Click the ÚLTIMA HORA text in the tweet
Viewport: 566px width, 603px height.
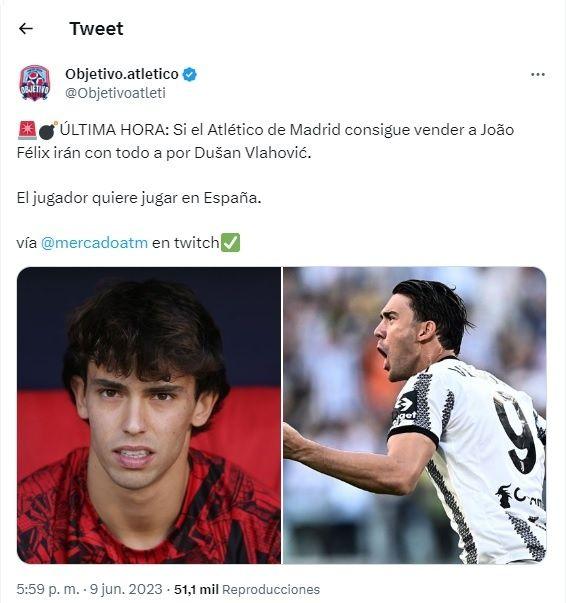tap(114, 130)
